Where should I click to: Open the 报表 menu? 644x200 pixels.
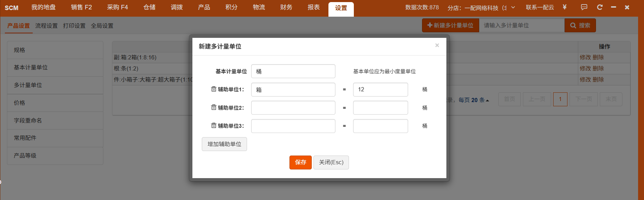point(313,8)
